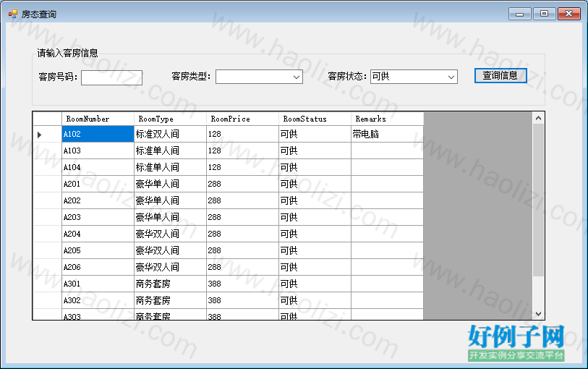
Task: Click the 标准单人间 cell in row A103
Action: (170, 150)
